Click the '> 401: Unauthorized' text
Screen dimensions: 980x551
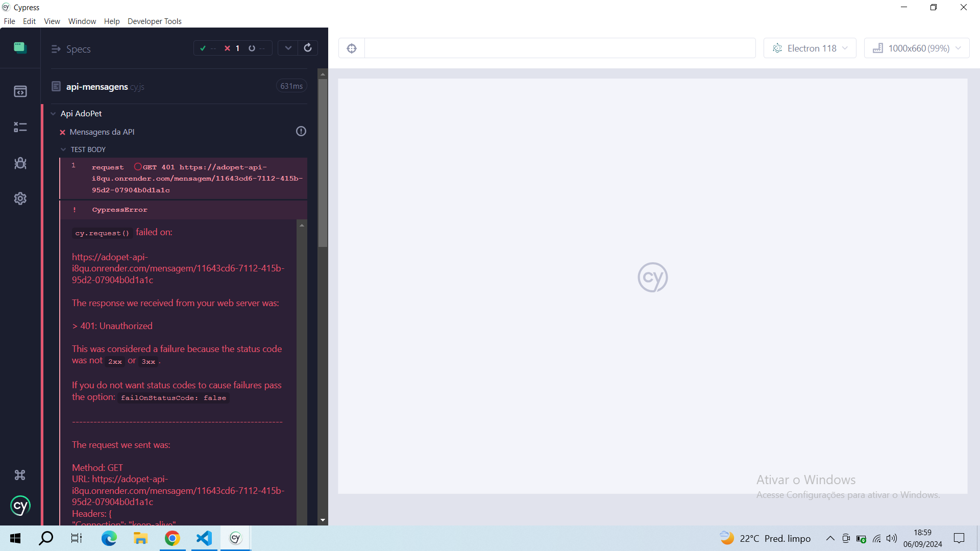tap(112, 326)
